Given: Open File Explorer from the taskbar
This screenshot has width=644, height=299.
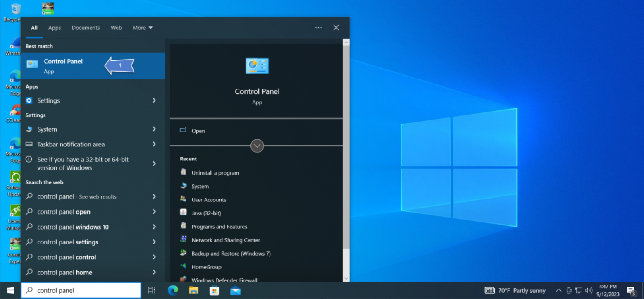Looking at the screenshot, I should [x=193, y=290].
